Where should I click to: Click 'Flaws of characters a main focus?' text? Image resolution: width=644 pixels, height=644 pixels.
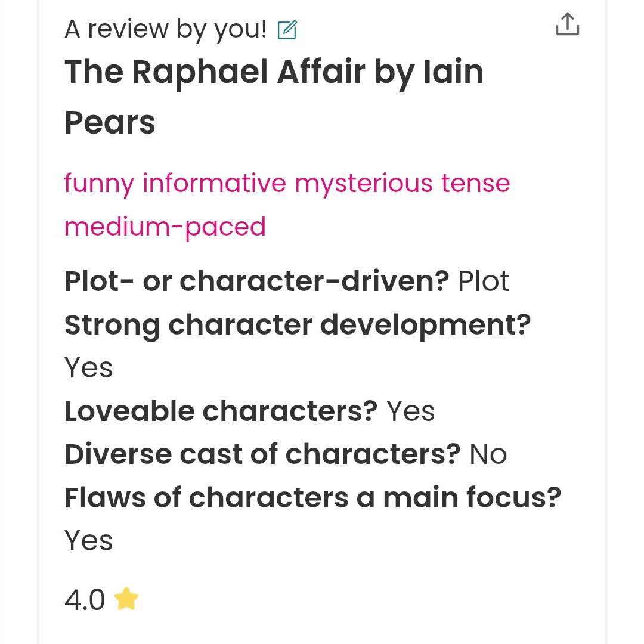coord(313,498)
